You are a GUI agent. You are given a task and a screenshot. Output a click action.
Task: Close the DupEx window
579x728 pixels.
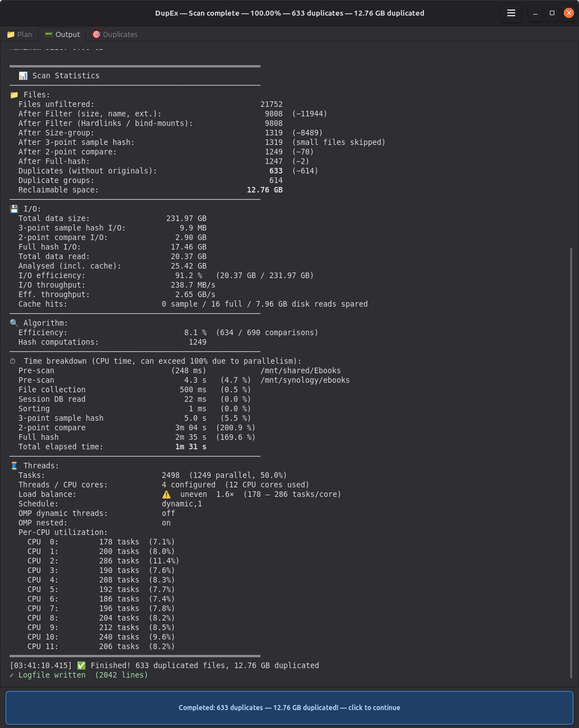click(569, 13)
